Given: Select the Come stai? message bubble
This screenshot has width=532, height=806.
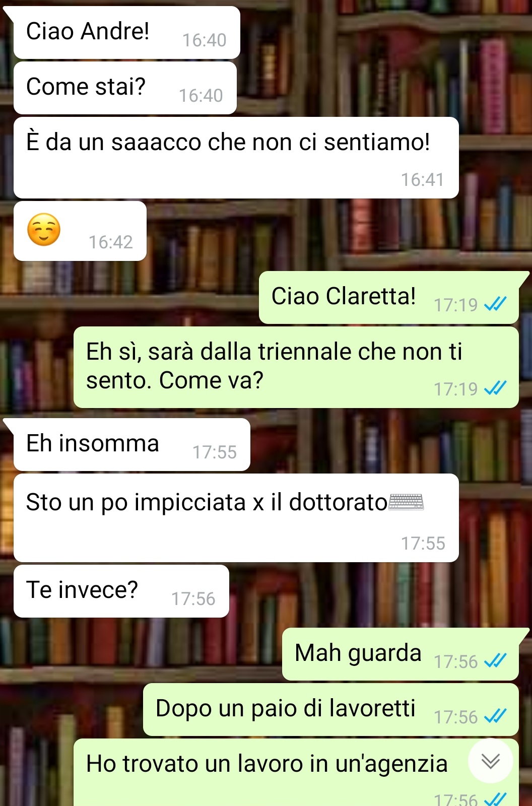Looking at the screenshot, I should [x=125, y=88].
